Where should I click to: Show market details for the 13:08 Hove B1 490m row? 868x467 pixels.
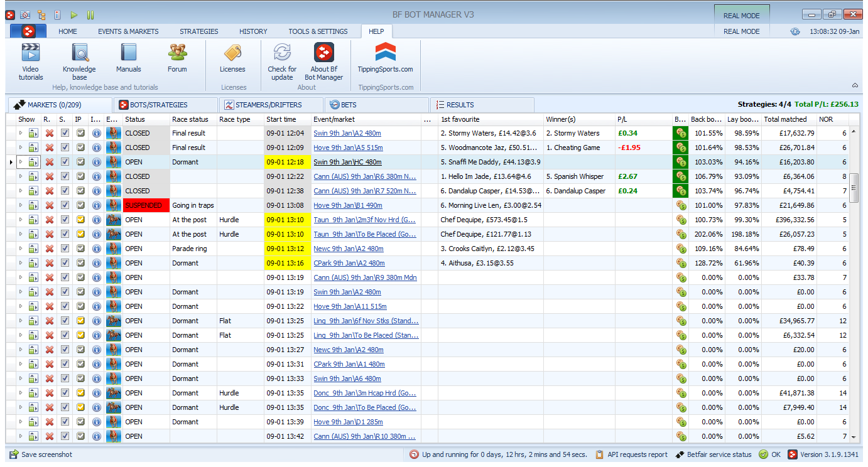tap(33, 205)
